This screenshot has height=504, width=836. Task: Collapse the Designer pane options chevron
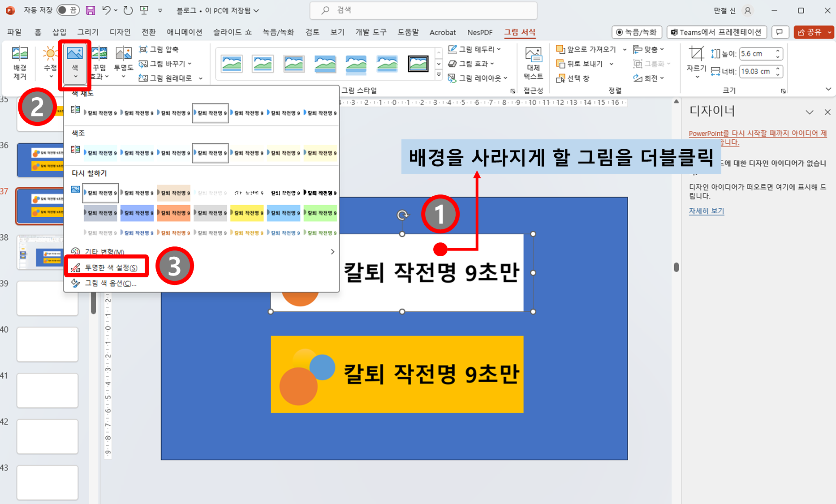(810, 112)
